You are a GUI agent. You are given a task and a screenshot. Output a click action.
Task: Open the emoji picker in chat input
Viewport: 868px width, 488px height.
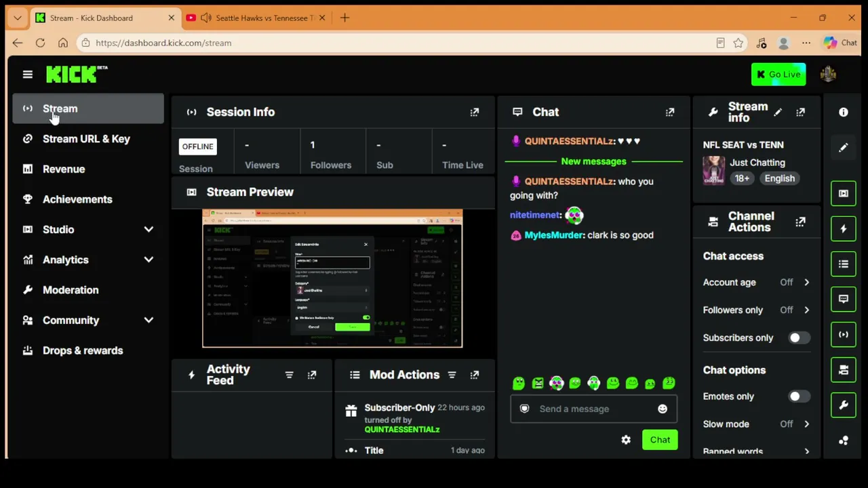point(663,409)
